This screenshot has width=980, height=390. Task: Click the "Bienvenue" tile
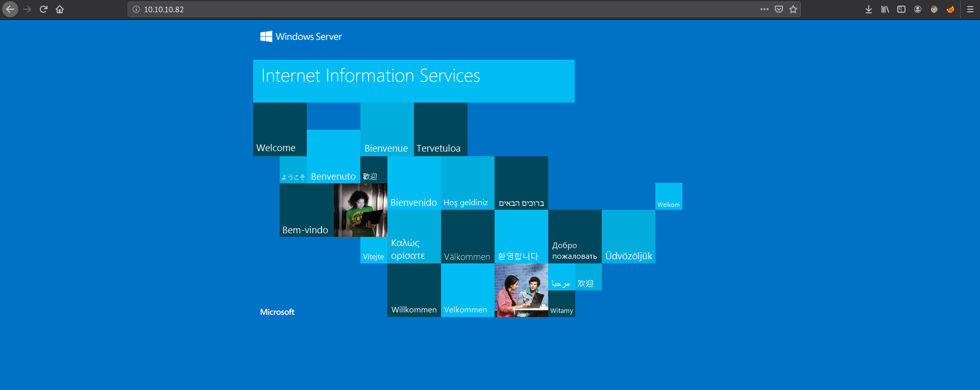coord(387,129)
